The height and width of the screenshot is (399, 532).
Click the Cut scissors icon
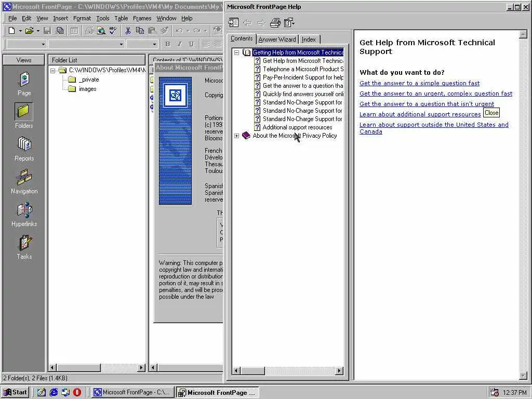pos(128,31)
